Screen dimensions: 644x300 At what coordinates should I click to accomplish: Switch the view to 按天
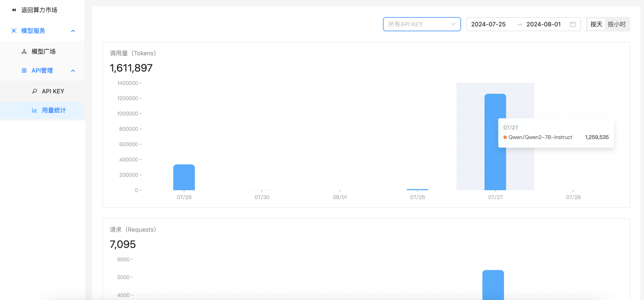pos(596,24)
